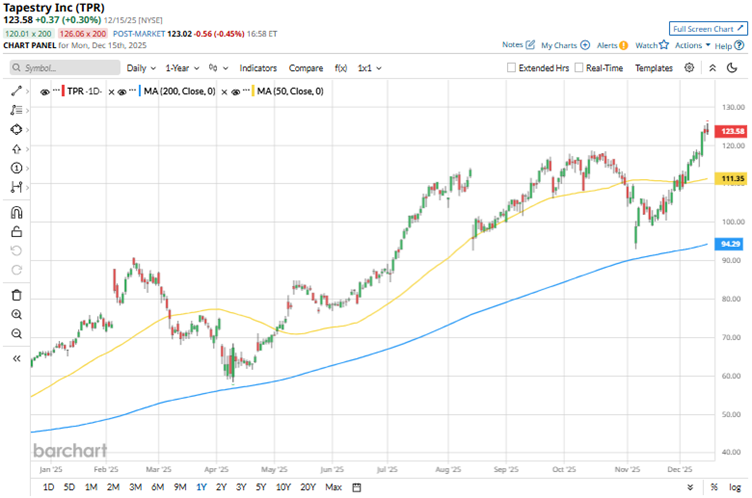Open chart settings gear icon
Screen dimensions: 752x498
tap(689, 68)
